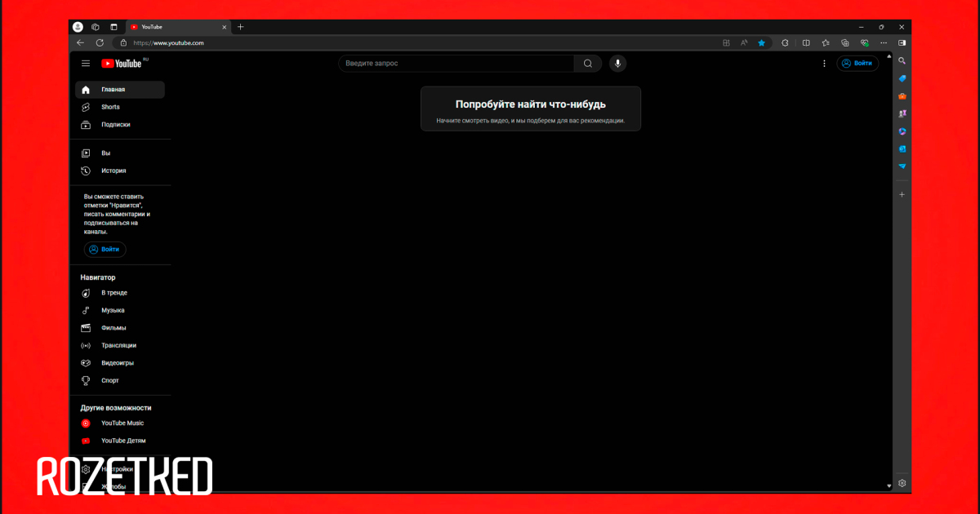Open Edge sidebar tools briefcase icon
The width and height of the screenshot is (980, 514).
902,96
